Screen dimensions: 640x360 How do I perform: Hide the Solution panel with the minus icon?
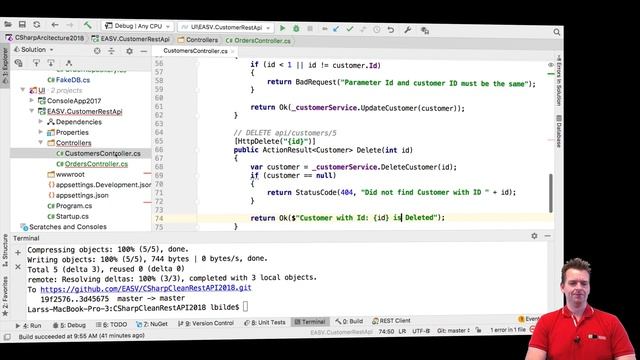click(x=143, y=51)
